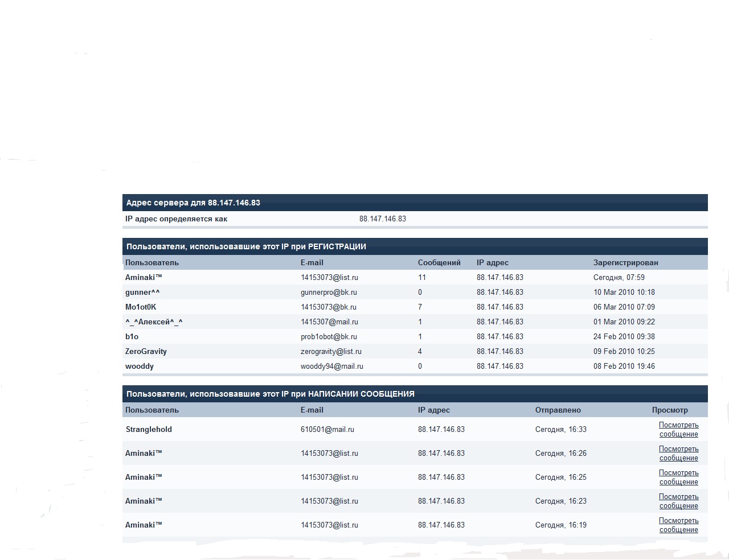Click the Stranglehold username
Screen dimensions: 729x560
pos(149,430)
